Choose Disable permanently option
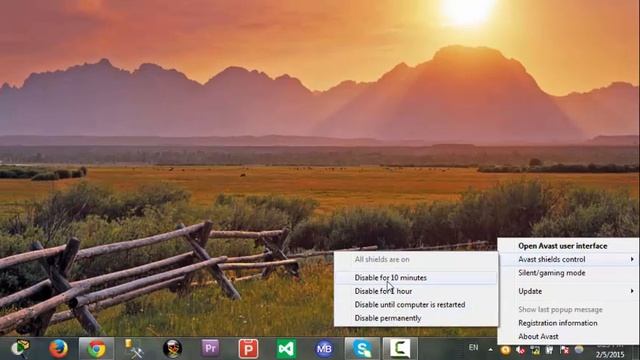640x360 pixels. click(x=416, y=318)
